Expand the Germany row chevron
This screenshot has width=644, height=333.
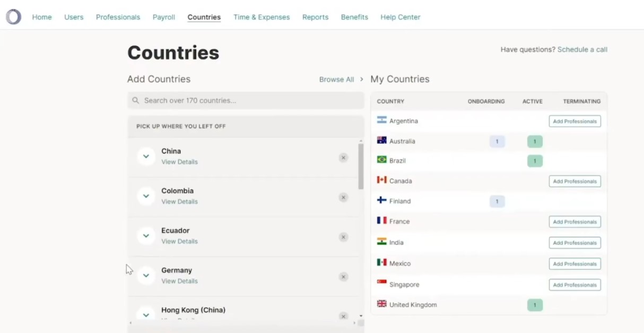click(x=146, y=276)
